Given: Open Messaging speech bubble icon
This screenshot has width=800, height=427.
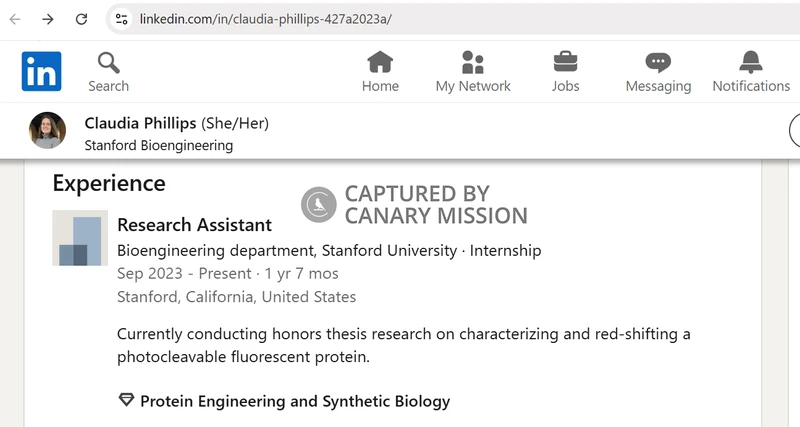Looking at the screenshot, I should pos(658,63).
